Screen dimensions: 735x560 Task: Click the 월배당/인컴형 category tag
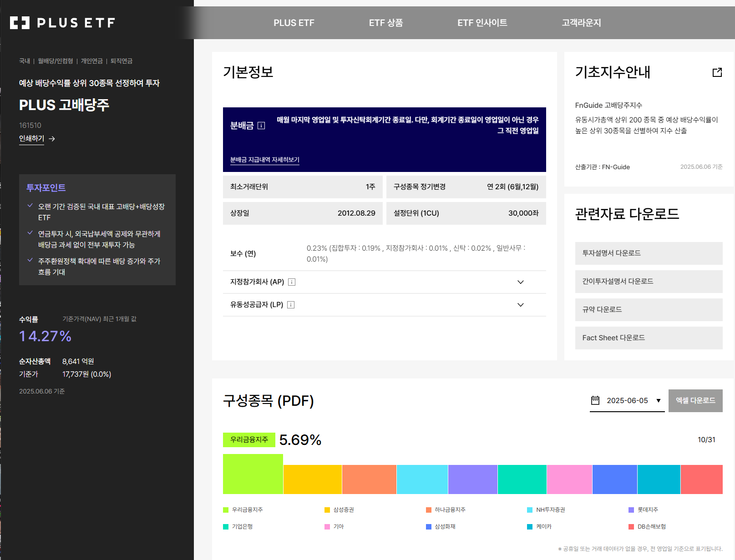[56, 61]
